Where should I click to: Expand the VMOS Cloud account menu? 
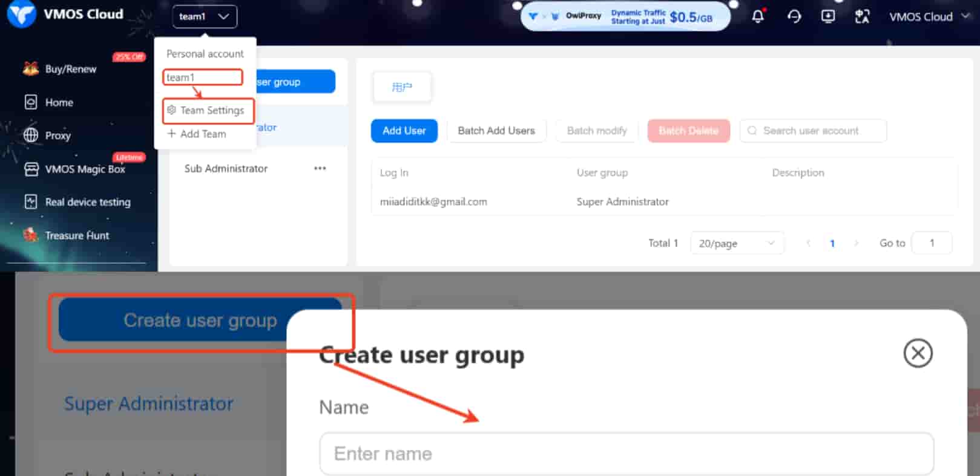[x=928, y=16]
